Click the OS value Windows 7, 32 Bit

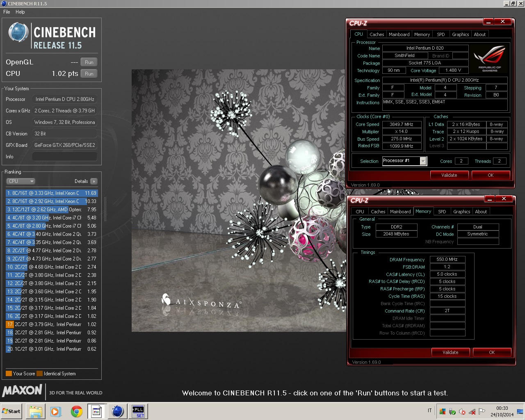pos(65,122)
